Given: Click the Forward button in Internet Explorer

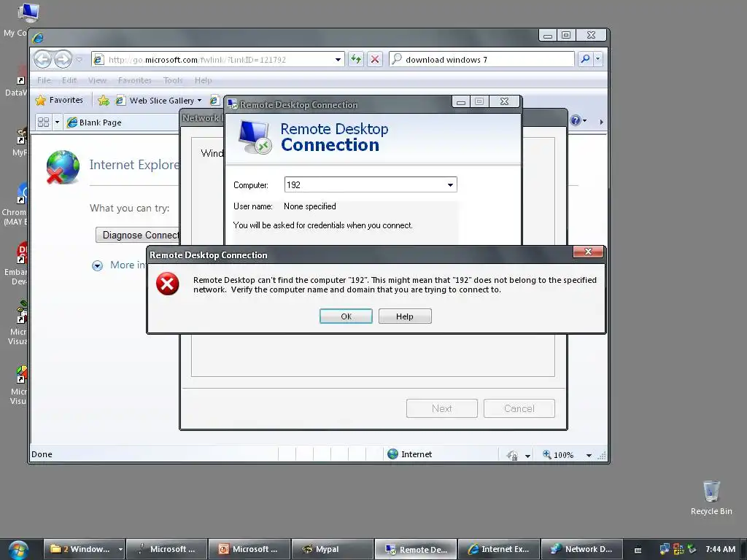Looking at the screenshot, I should click(63, 60).
